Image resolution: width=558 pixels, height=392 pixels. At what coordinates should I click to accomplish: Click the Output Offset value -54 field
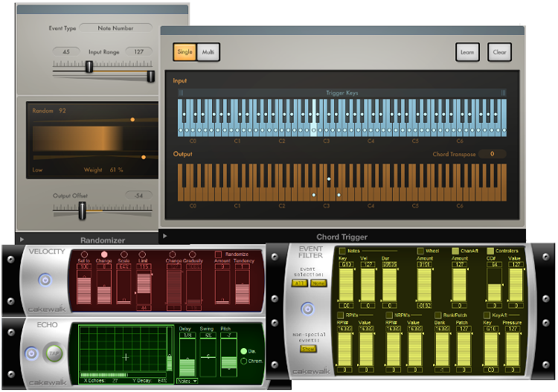[x=139, y=196]
